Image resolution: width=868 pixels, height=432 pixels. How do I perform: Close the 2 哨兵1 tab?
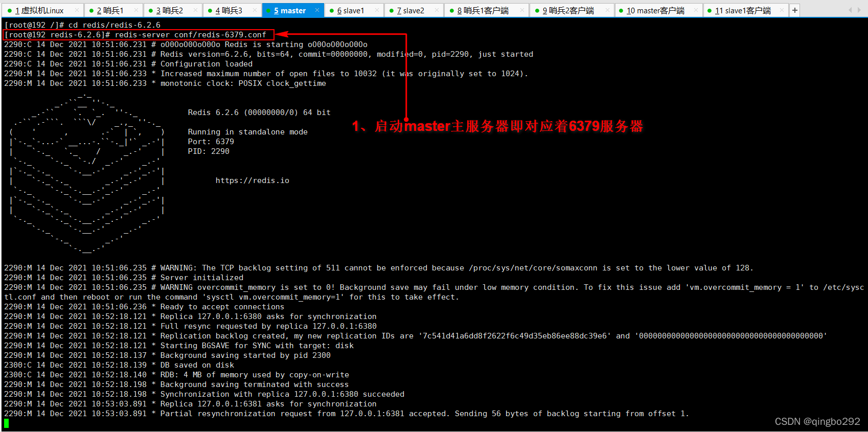(x=136, y=10)
